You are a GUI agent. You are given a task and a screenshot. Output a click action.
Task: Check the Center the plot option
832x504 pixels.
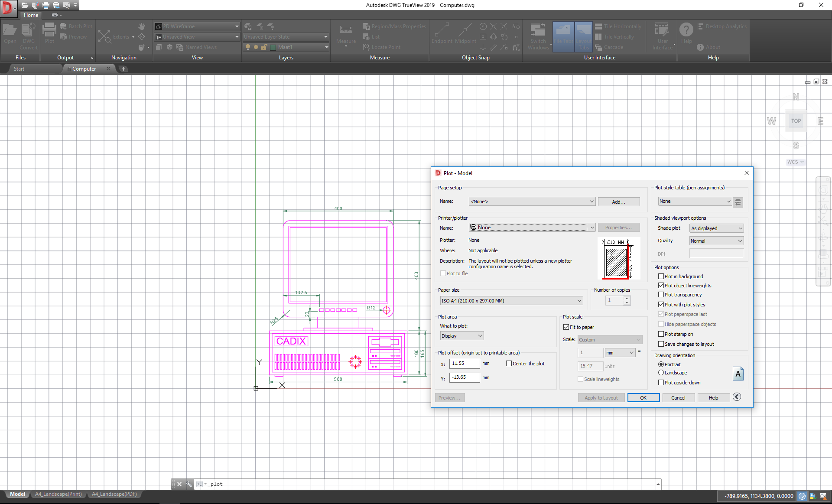tap(509, 364)
